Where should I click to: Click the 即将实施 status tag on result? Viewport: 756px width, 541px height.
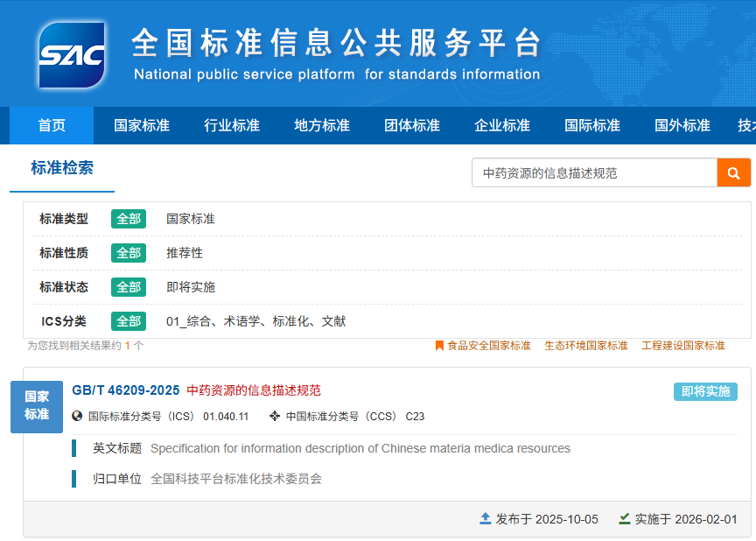pos(705,391)
